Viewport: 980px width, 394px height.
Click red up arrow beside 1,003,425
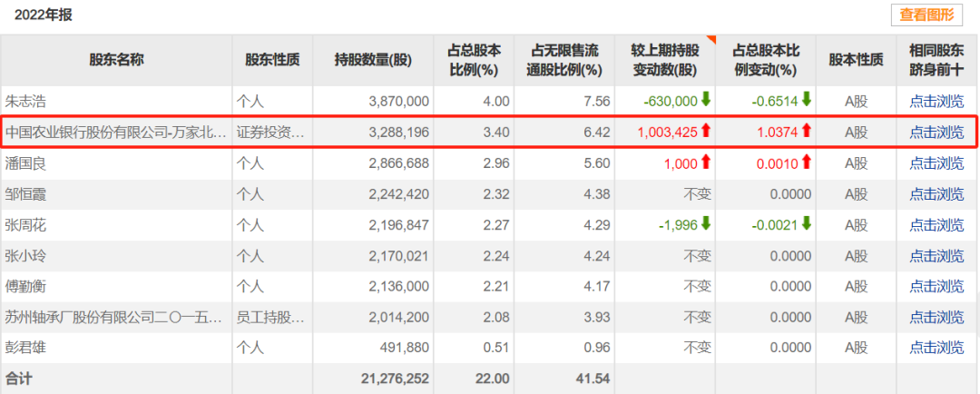click(x=706, y=131)
